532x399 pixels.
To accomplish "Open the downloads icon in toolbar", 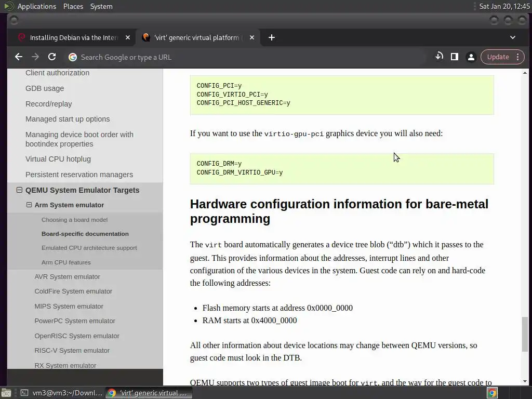I will (x=439, y=57).
